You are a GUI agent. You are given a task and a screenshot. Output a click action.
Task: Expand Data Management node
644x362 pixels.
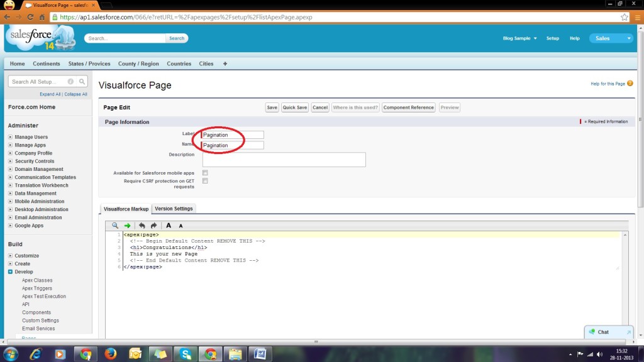click(x=10, y=193)
